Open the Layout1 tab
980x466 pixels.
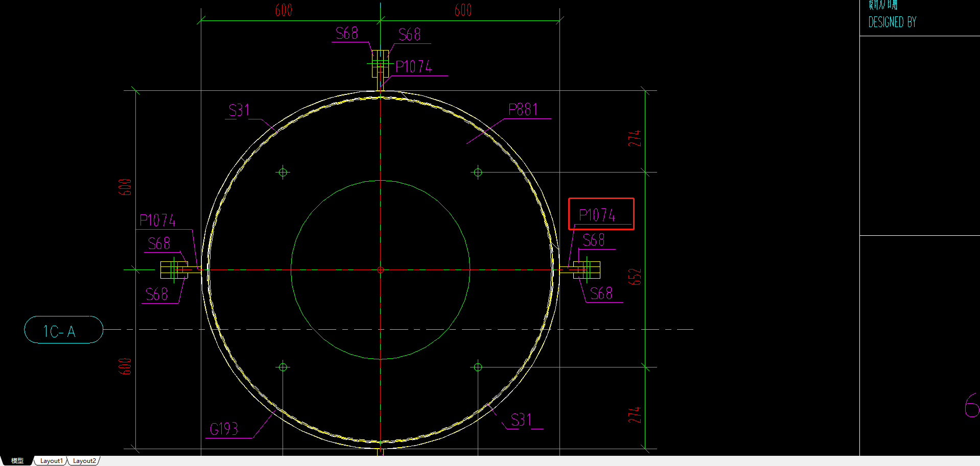(51, 460)
